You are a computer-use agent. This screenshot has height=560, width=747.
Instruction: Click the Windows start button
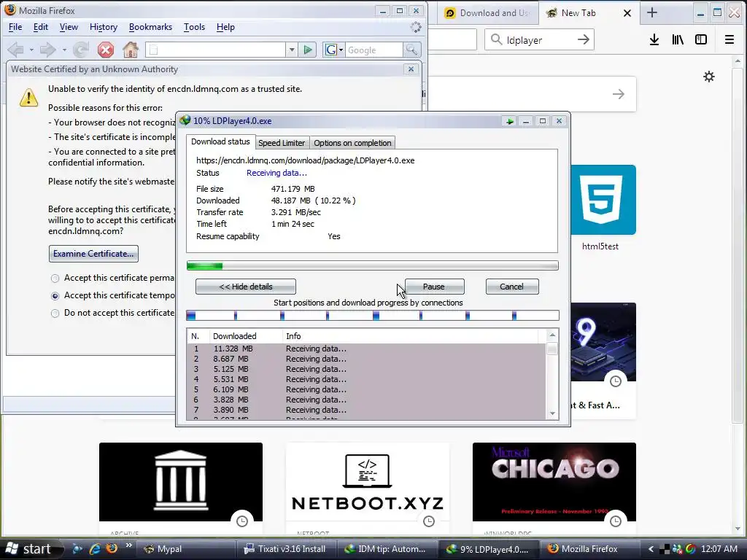click(x=31, y=549)
